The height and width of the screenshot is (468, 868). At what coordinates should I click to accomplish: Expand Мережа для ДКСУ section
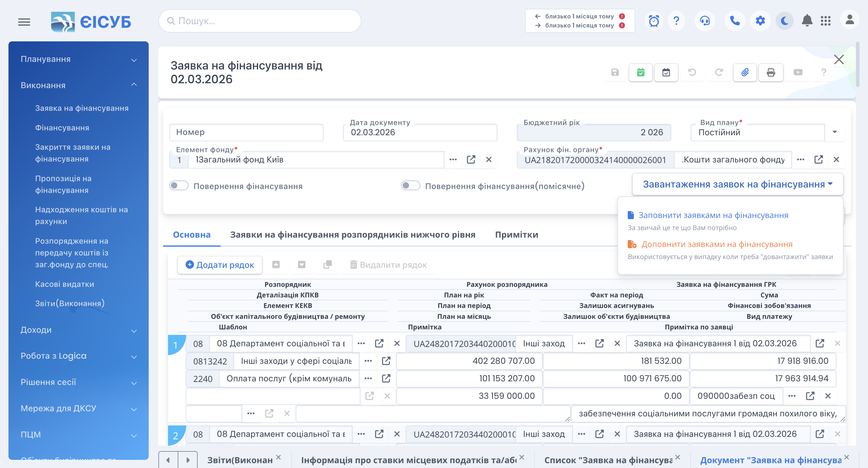point(79,409)
